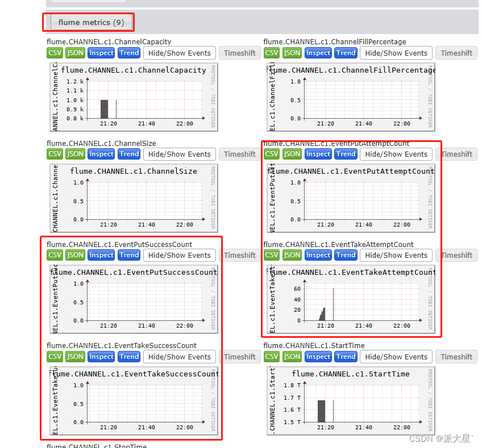Screen dimensions: 482x448
Task: Toggle Hide/Show Events for EventPutSuccessCount
Action: click(x=180, y=255)
